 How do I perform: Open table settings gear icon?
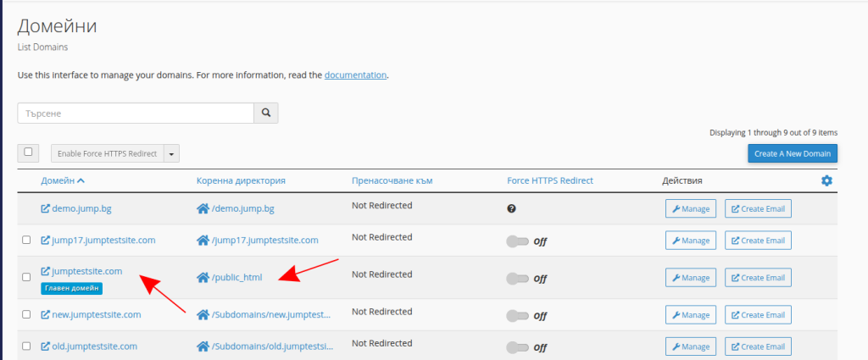coord(826,180)
